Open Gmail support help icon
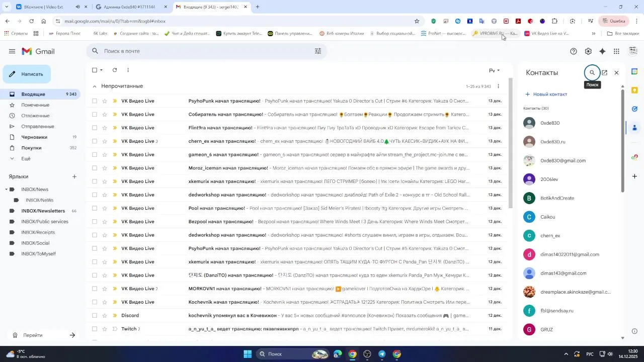 click(574, 51)
